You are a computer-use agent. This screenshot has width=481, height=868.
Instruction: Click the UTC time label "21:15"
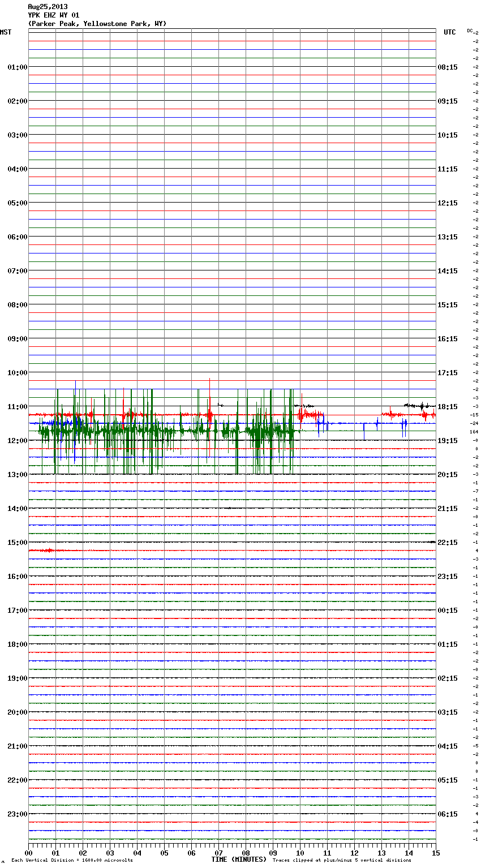pyautogui.click(x=448, y=509)
